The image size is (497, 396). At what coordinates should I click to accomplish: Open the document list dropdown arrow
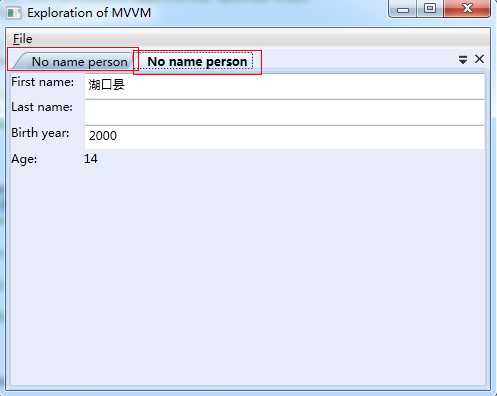coord(463,60)
